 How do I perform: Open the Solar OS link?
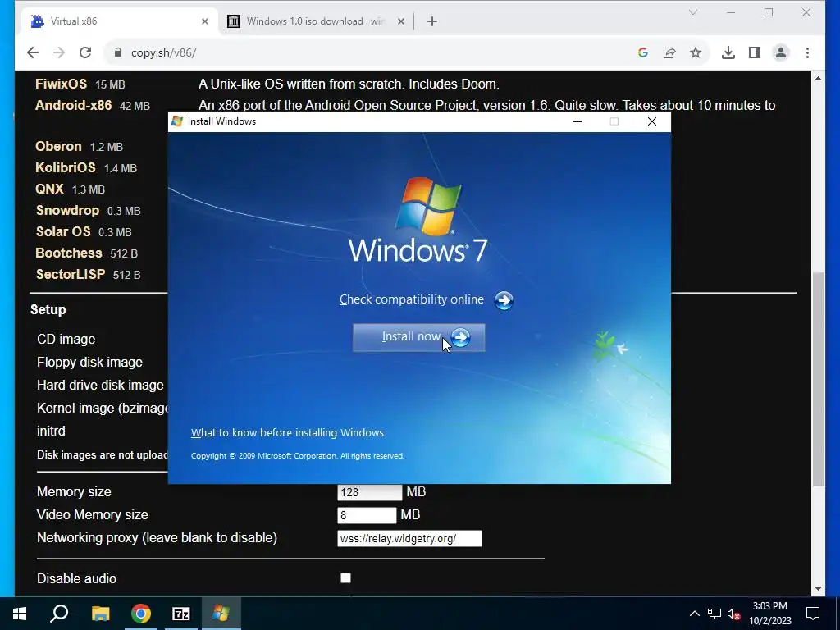pos(63,232)
